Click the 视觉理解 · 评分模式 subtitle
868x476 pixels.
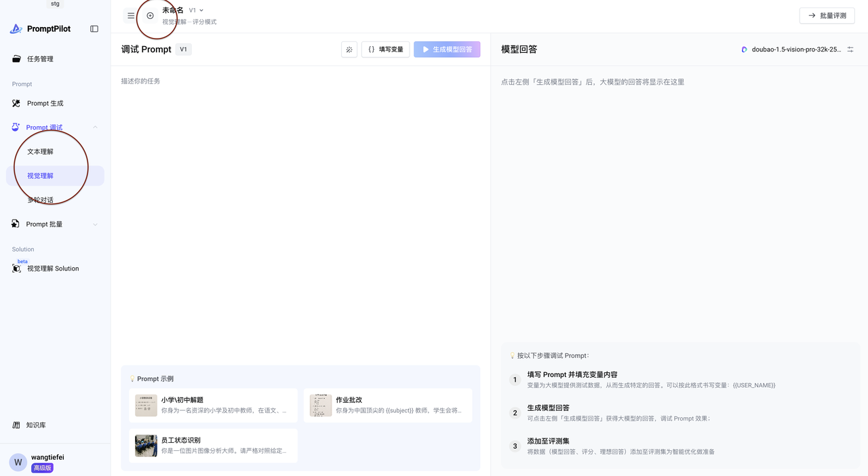click(x=189, y=22)
